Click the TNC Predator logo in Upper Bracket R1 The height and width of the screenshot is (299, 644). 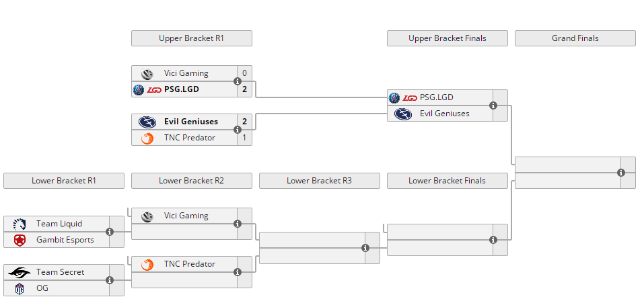(147, 138)
